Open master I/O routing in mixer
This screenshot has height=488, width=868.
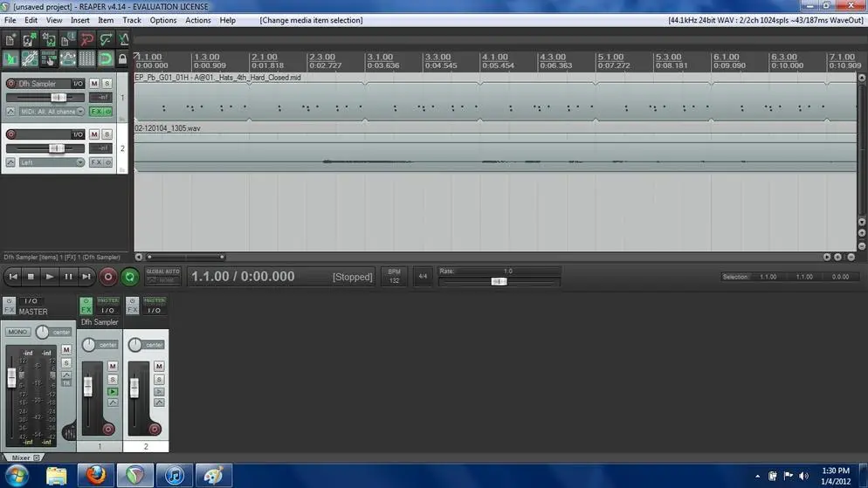(31, 301)
